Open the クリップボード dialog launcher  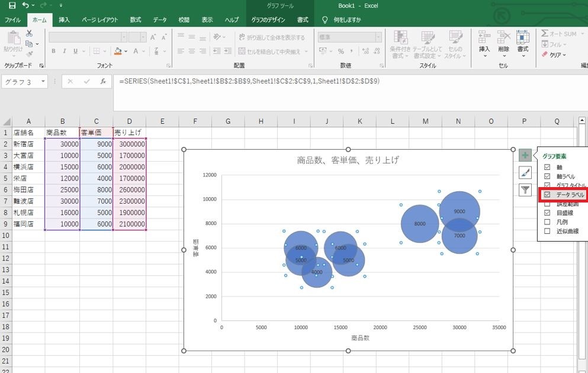pyautogui.click(x=41, y=66)
